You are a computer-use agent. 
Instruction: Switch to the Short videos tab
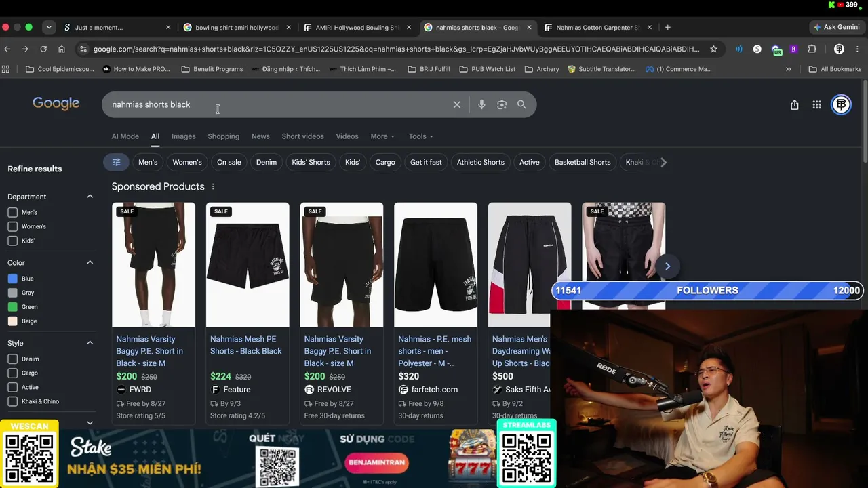pos(302,136)
